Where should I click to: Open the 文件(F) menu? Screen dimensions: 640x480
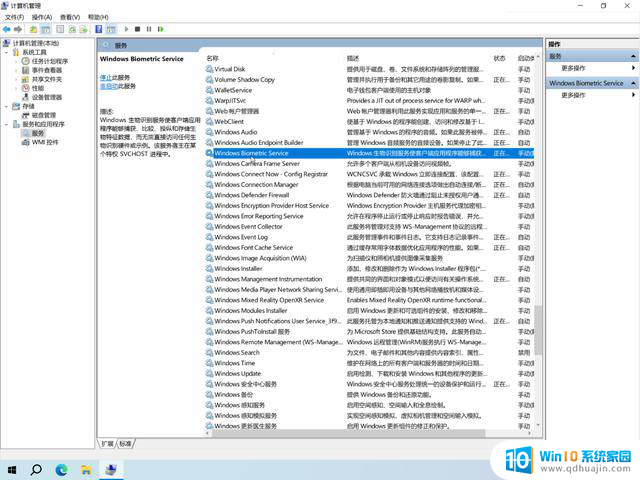[x=14, y=17]
